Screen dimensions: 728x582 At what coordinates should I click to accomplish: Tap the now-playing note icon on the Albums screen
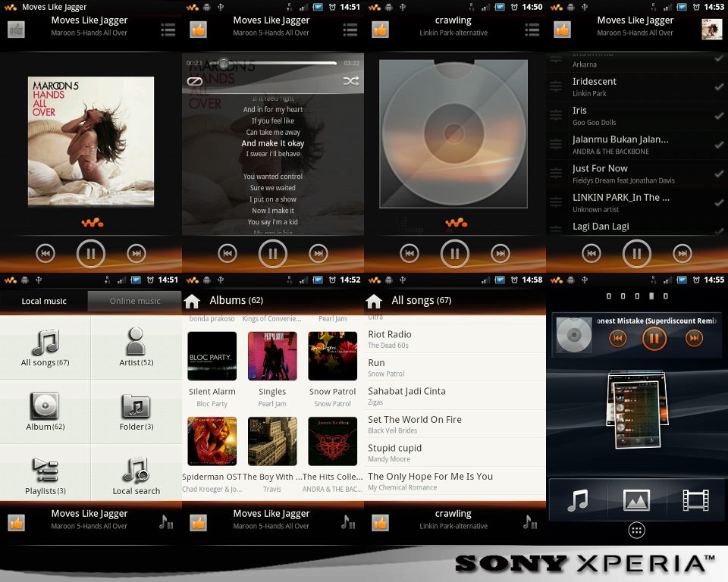(x=348, y=523)
